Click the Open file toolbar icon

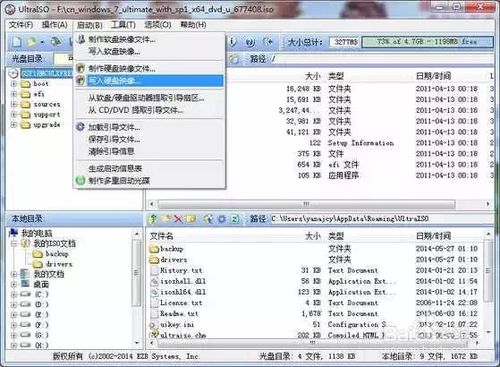click(x=32, y=42)
